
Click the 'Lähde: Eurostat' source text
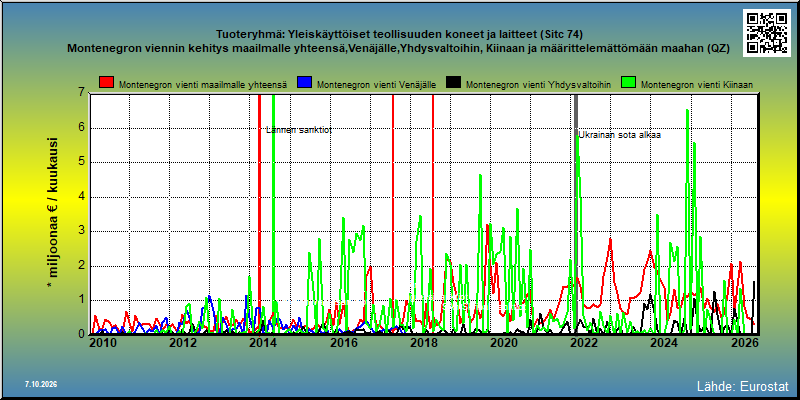click(742, 386)
